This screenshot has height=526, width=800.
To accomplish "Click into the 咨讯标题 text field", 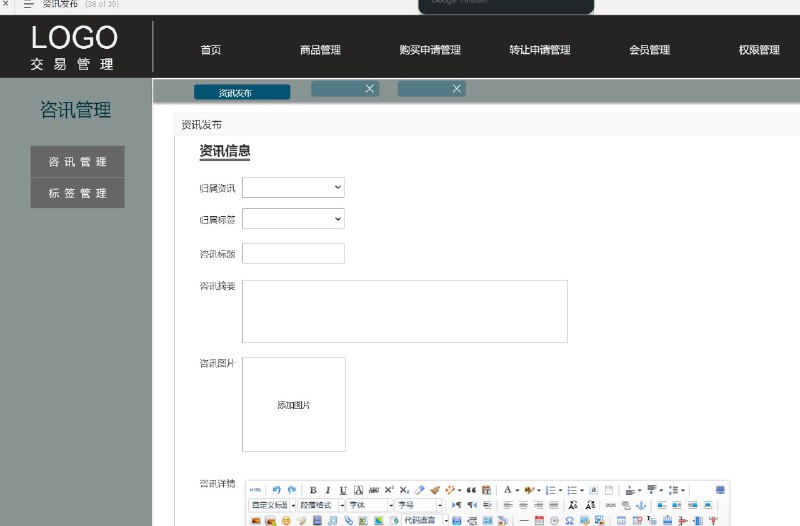I will (293, 254).
